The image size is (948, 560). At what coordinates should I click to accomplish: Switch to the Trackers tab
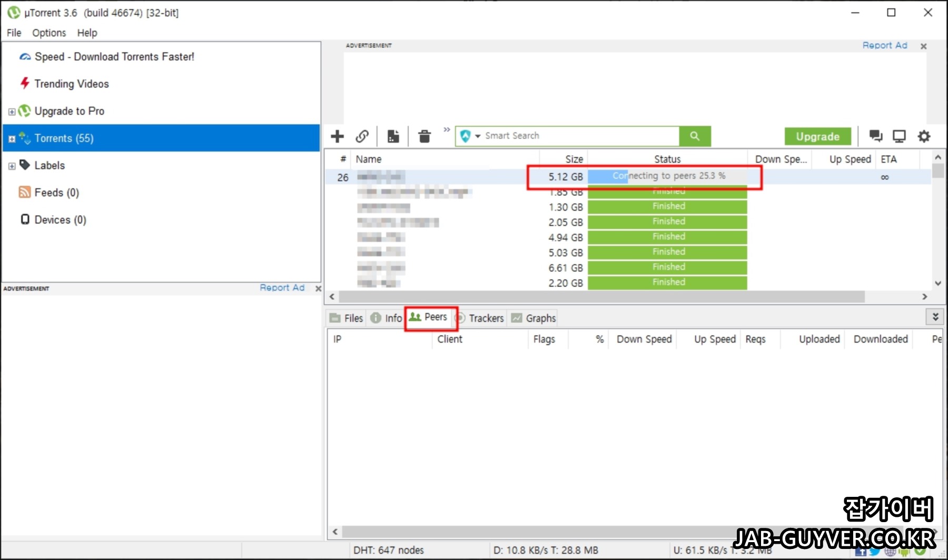(x=479, y=318)
